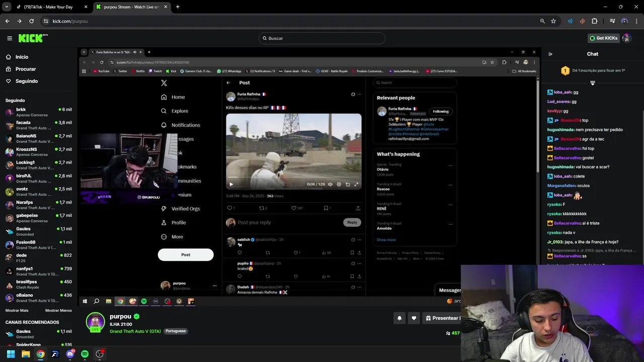Expand the chat leaderboard chevron
The image size is (644, 362).
[x=593, y=83]
